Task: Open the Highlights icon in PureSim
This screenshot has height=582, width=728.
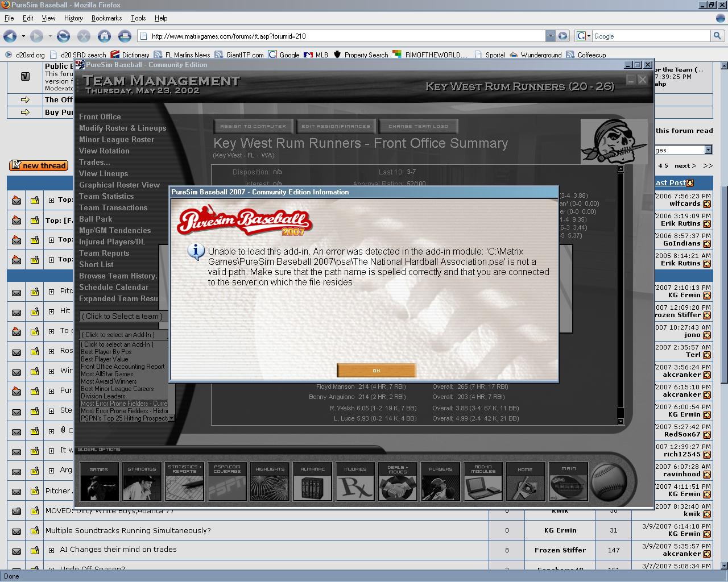Action: pyautogui.click(x=270, y=481)
